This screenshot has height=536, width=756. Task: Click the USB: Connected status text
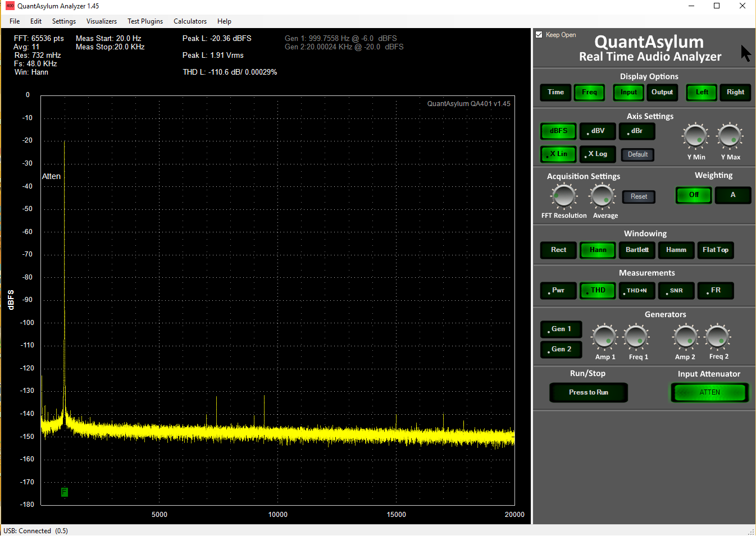(x=35, y=531)
